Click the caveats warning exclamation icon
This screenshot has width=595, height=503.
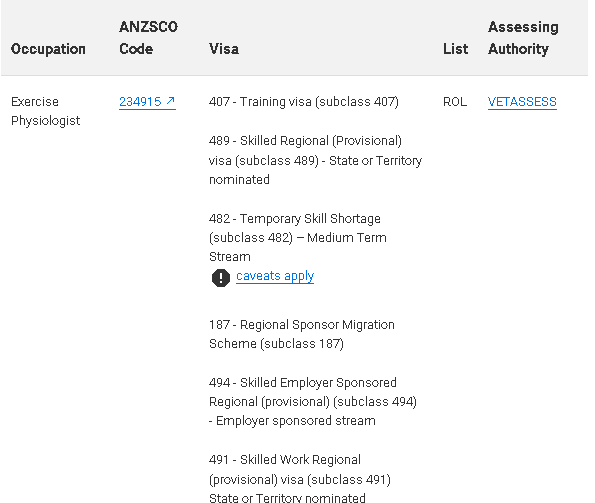[x=220, y=278]
